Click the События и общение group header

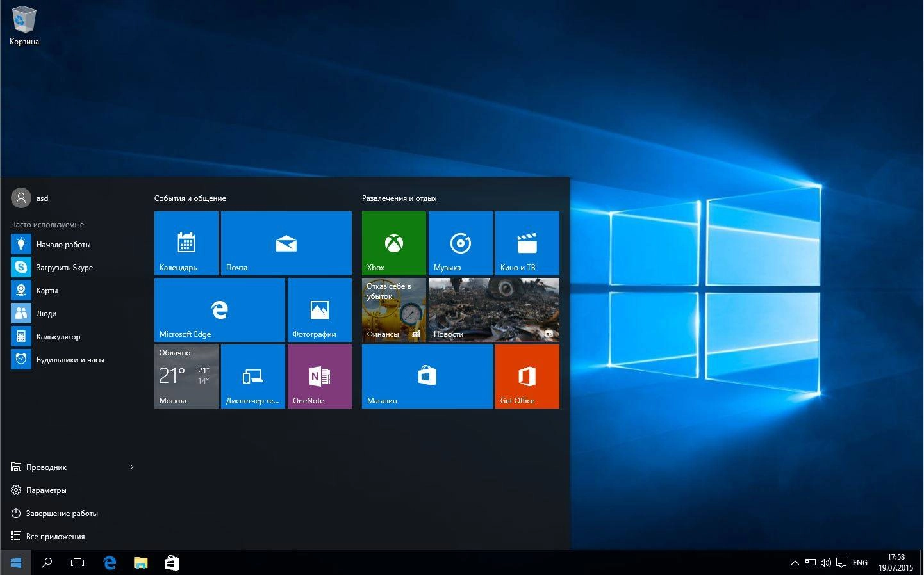tap(190, 198)
